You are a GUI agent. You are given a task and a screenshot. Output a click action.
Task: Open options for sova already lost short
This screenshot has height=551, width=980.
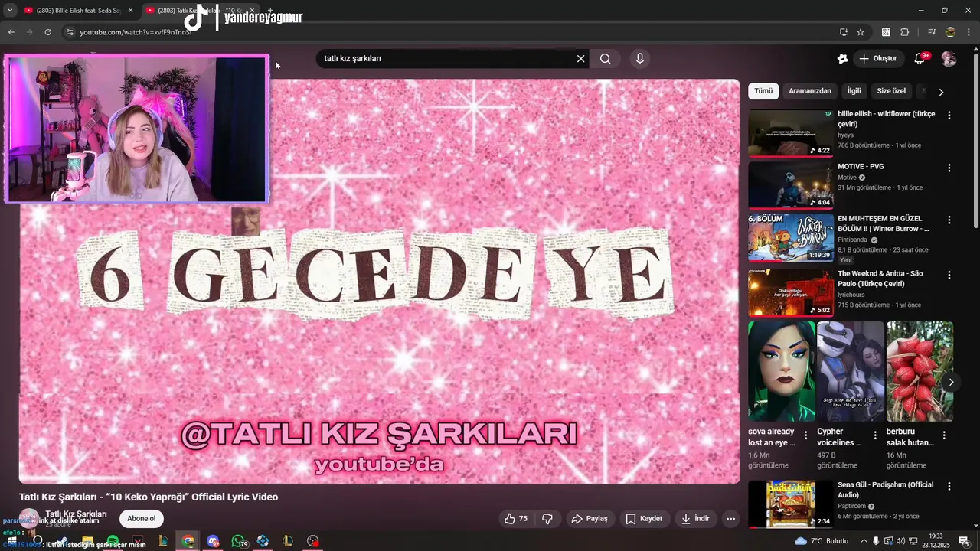click(805, 435)
